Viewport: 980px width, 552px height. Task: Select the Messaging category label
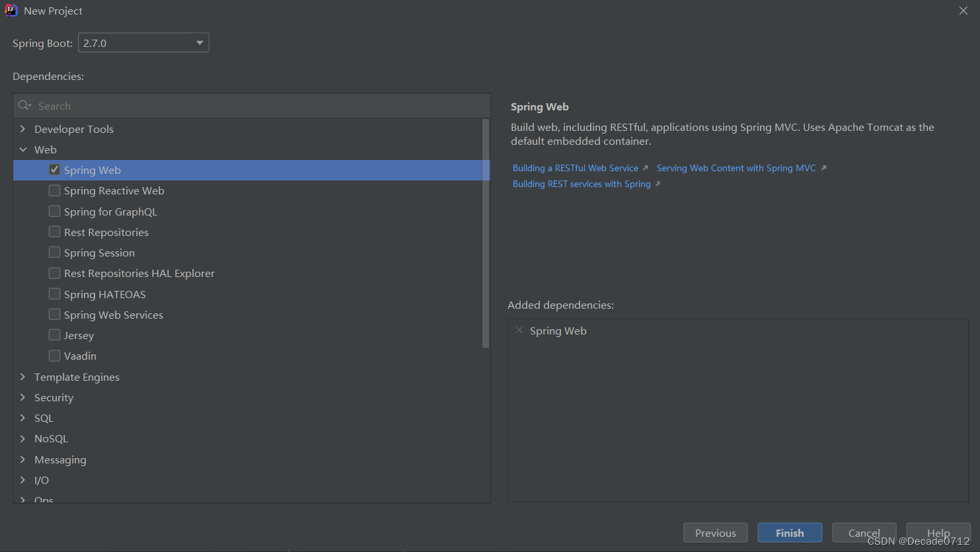pos(60,459)
